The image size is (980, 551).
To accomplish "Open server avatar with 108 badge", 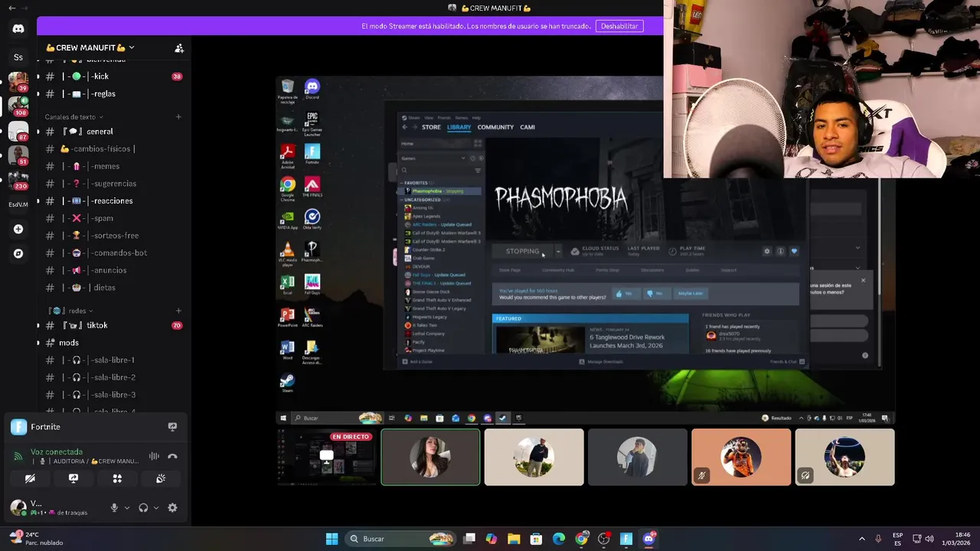I will point(18,106).
